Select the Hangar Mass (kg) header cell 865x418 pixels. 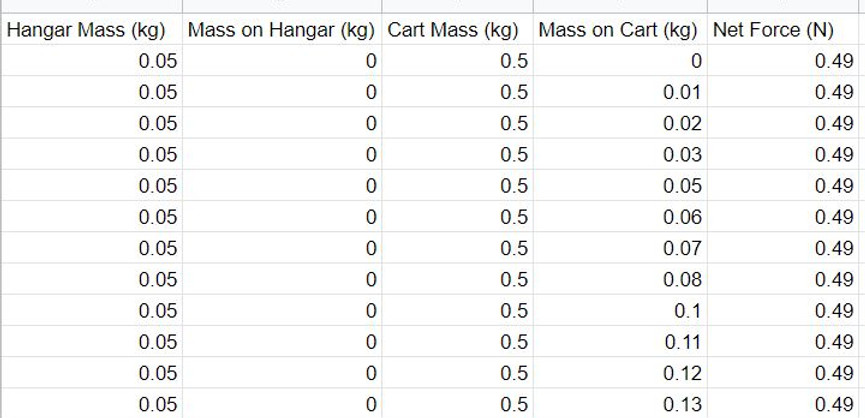point(92,29)
